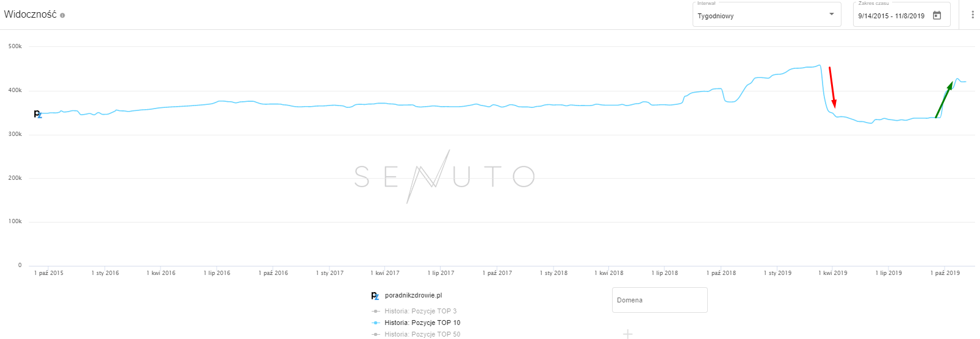980x339 pixels.
Task: Open the three-dot options menu
Action: click(x=973, y=15)
